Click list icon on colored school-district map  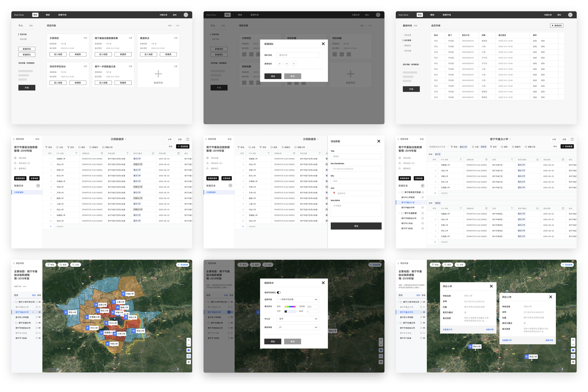click(189, 356)
